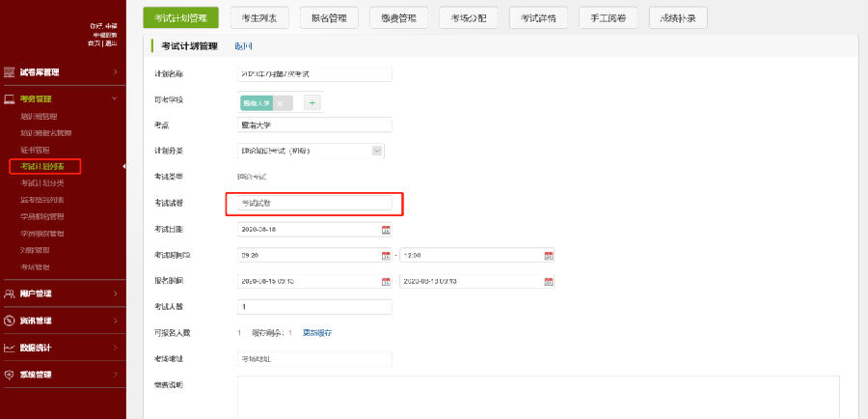Remove the 暨南大学 school tag
Viewport: 868px width, 419px height.
(280, 103)
